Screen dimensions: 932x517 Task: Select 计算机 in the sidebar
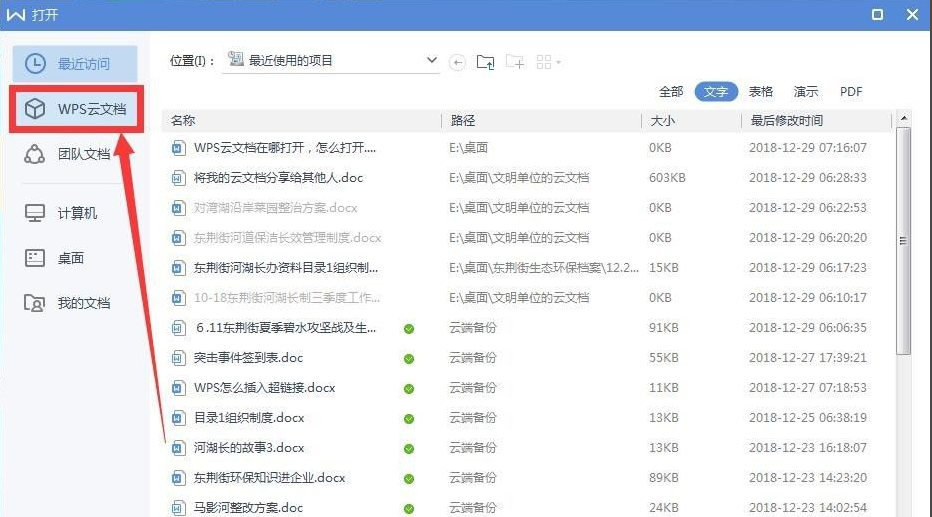[61, 213]
